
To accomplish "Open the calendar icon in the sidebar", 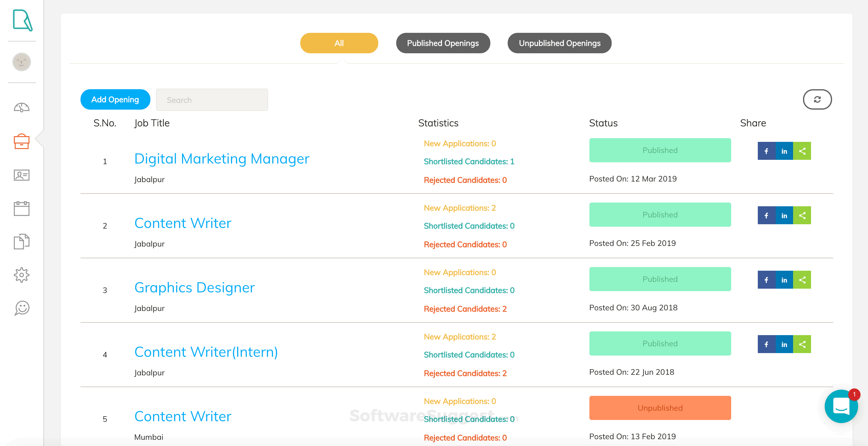I will click(x=21, y=208).
